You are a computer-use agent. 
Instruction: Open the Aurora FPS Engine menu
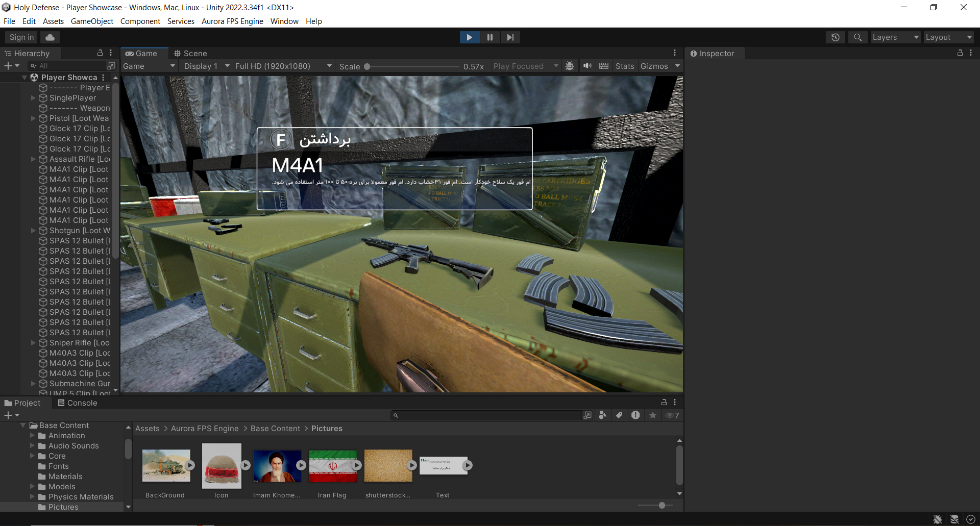click(232, 21)
